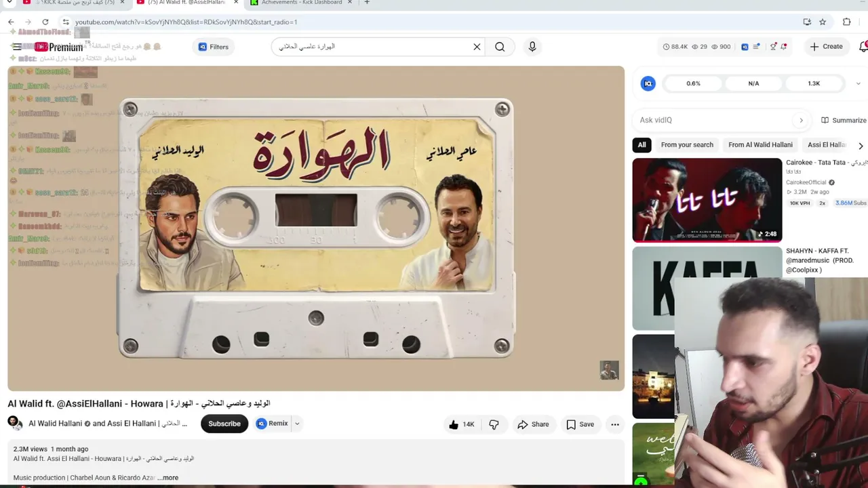The image size is (868, 488).
Task: Click the N/A vidIQ stat pill
Action: (x=753, y=83)
